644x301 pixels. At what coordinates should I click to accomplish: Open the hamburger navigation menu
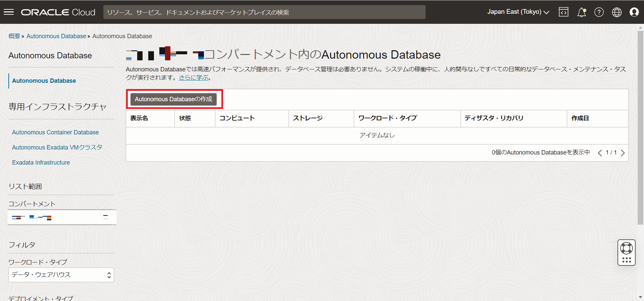click(9, 12)
